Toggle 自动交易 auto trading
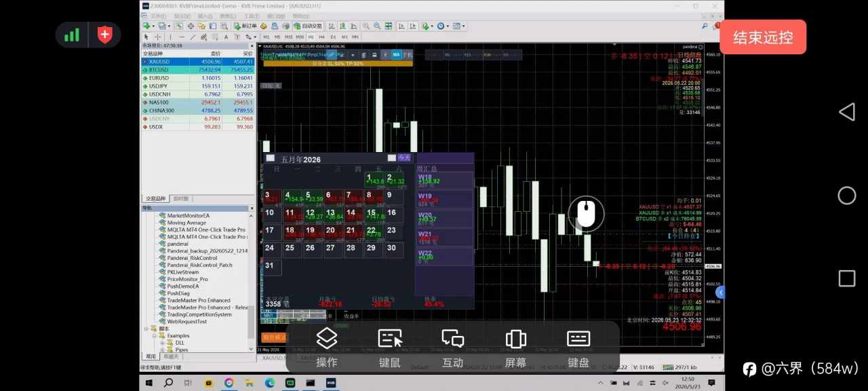 (x=307, y=26)
